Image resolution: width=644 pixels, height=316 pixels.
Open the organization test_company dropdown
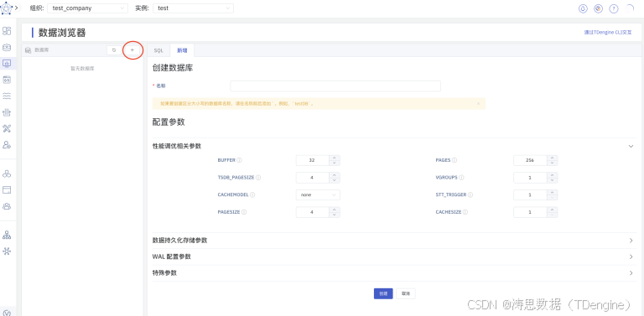88,8
